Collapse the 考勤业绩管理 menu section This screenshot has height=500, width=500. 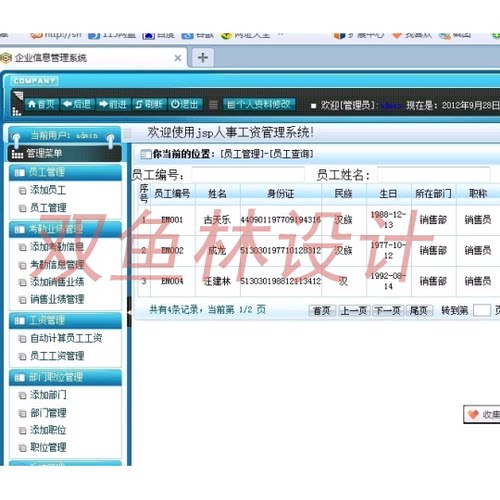[x=65, y=229]
